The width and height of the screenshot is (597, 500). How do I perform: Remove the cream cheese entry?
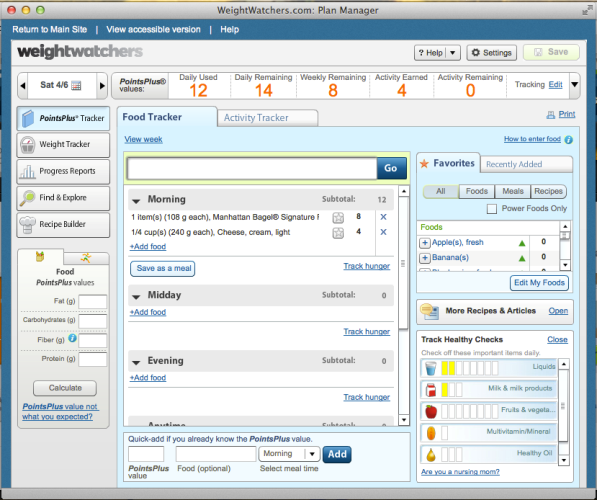(x=383, y=232)
